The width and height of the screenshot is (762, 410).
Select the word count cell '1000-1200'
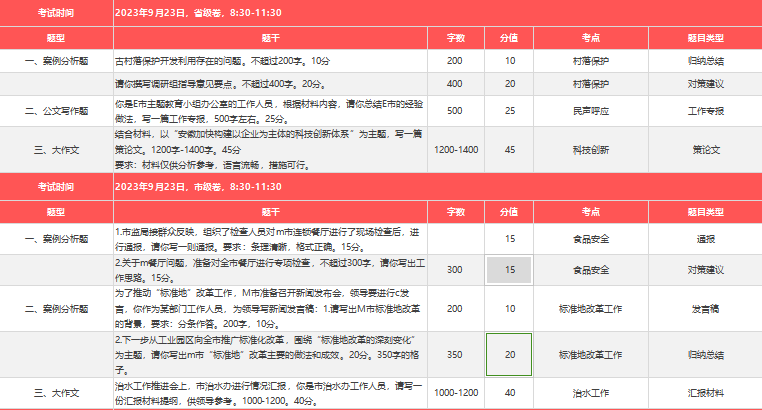click(x=455, y=393)
